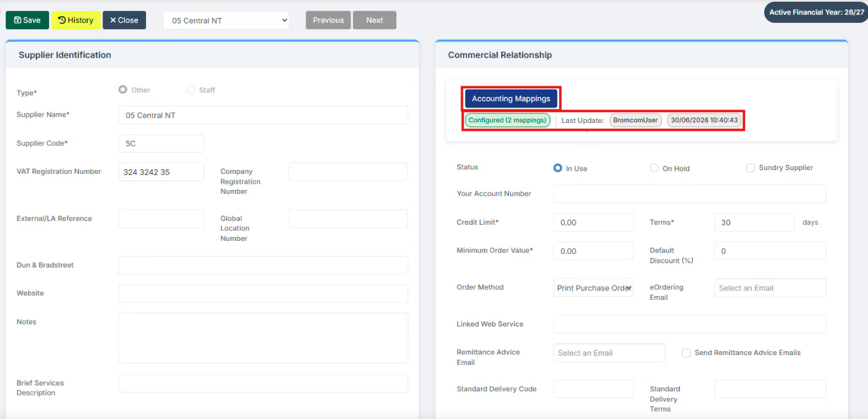Edit the Credit Limit field
Screen dimensions: 868x419
pos(593,222)
